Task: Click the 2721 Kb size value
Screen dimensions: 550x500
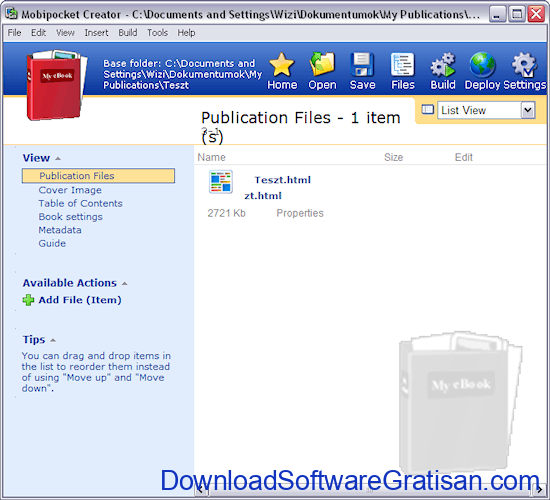Action: pos(226,213)
